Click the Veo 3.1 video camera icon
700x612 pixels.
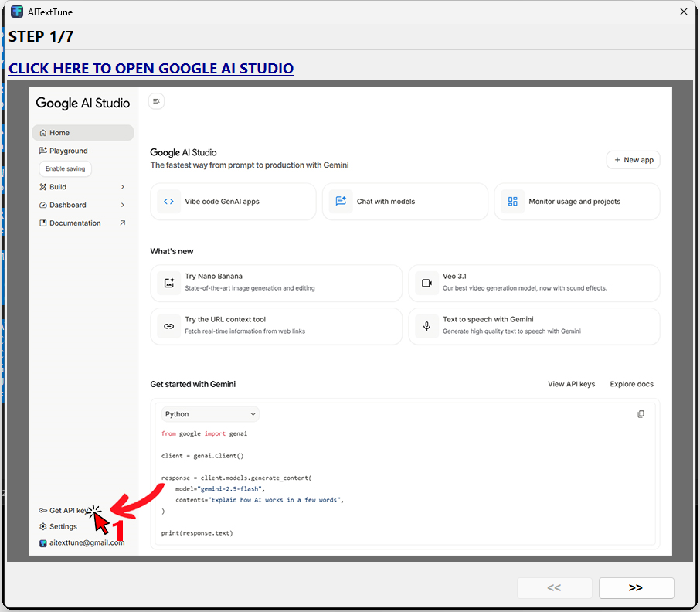pos(426,283)
